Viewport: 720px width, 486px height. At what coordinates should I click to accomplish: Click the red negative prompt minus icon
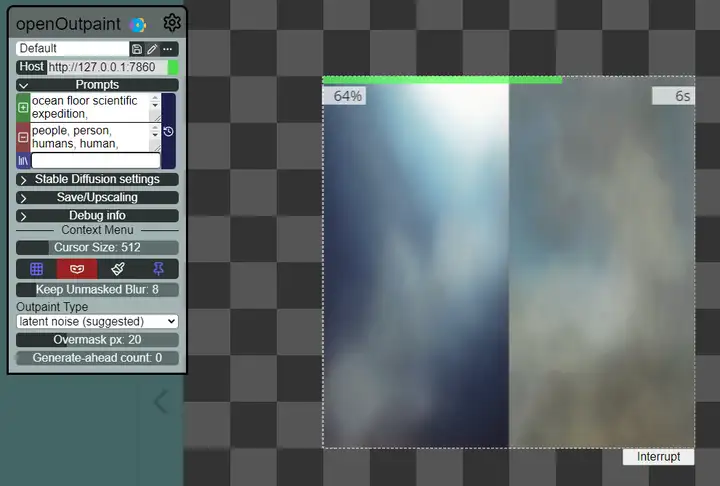point(23,137)
